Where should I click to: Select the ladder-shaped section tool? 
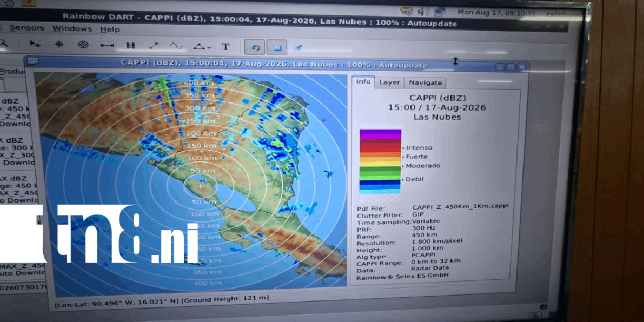click(131, 46)
